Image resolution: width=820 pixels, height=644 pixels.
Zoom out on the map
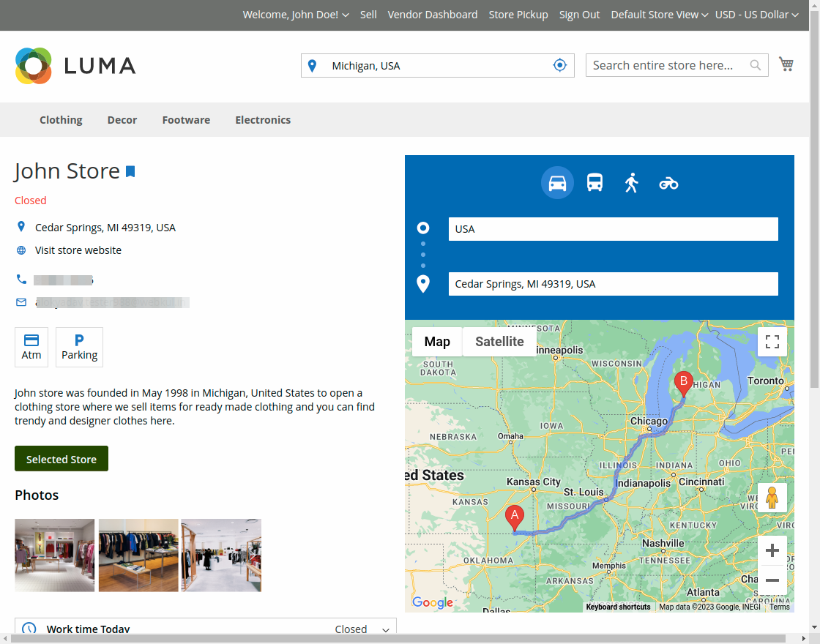[x=772, y=580]
